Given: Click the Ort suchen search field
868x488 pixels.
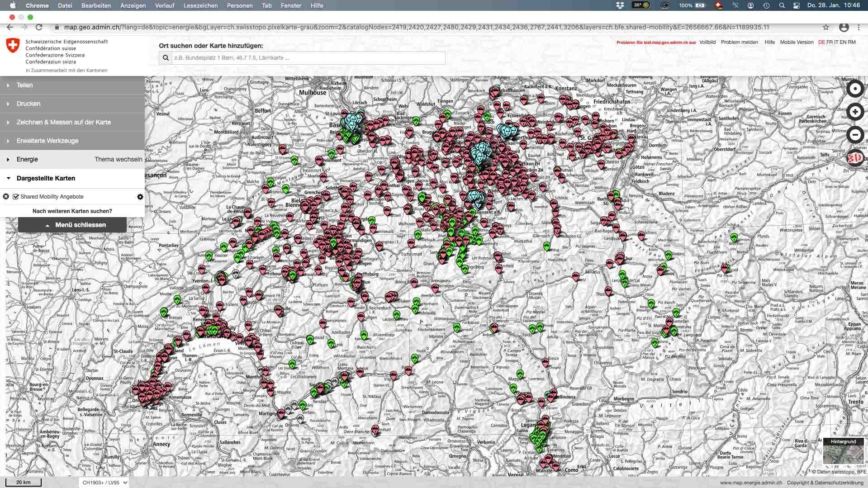Looking at the screenshot, I should (x=308, y=58).
